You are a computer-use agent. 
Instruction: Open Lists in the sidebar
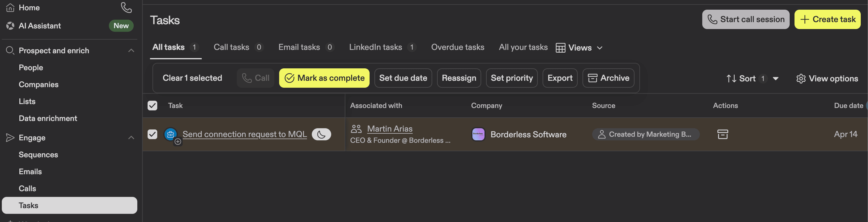[x=27, y=101]
